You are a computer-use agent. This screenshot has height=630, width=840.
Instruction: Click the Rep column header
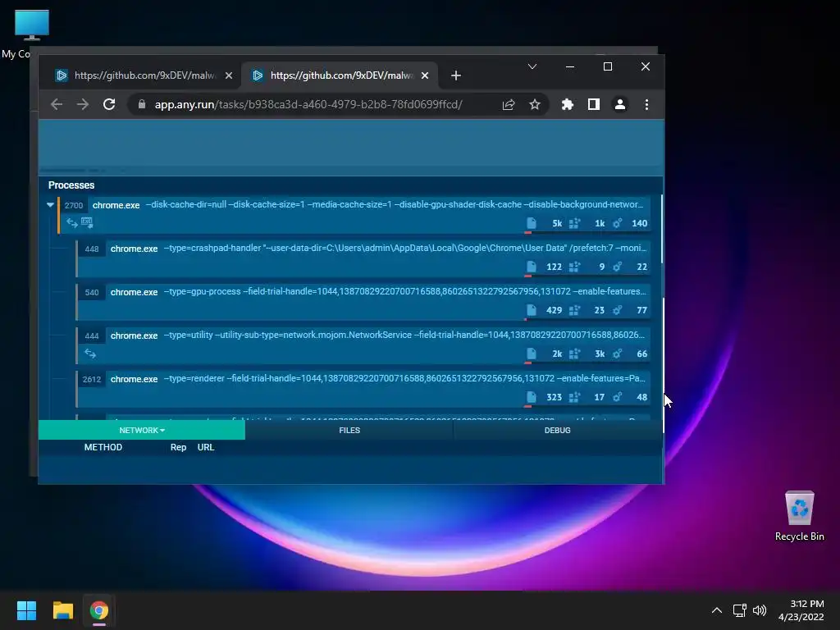click(178, 447)
